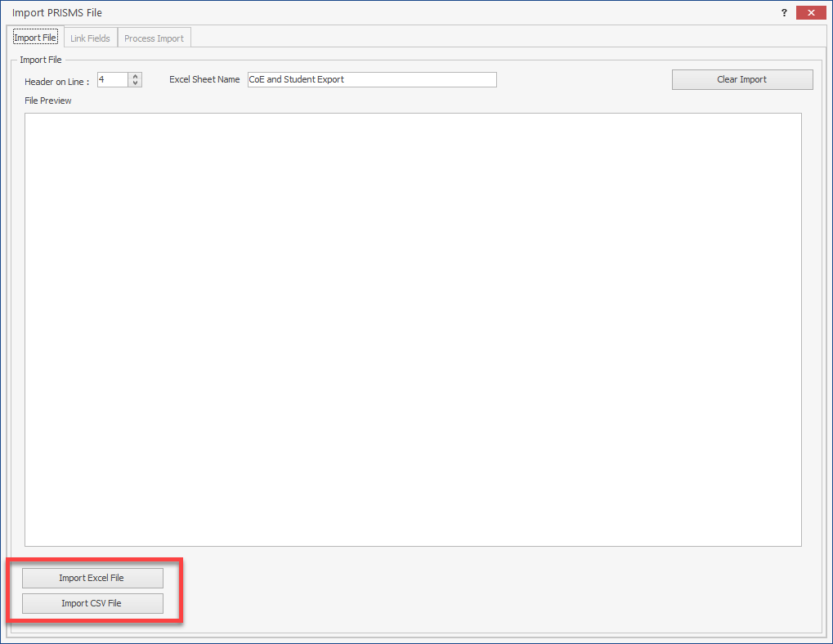Click the "Header on Line :" label

coord(57,82)
